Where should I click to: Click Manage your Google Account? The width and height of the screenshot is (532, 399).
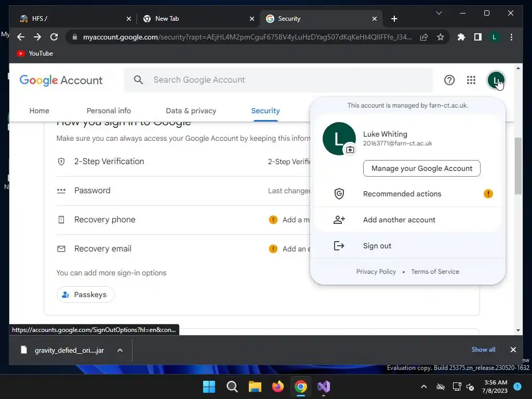(422, 168)
